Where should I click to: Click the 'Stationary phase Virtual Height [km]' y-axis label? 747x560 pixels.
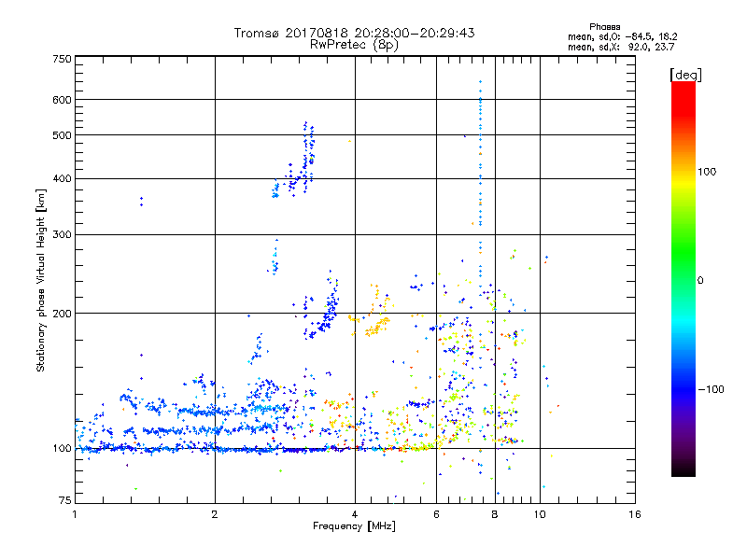[x=41, y=279]
